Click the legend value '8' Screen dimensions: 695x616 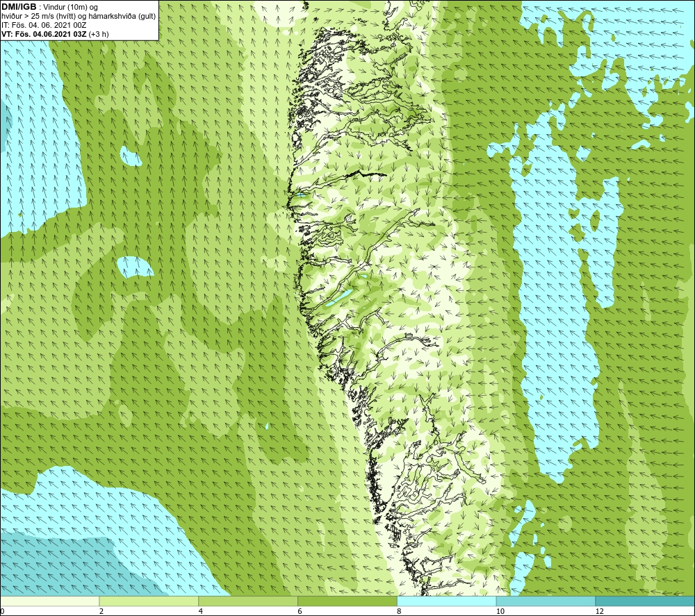point(400,612)
